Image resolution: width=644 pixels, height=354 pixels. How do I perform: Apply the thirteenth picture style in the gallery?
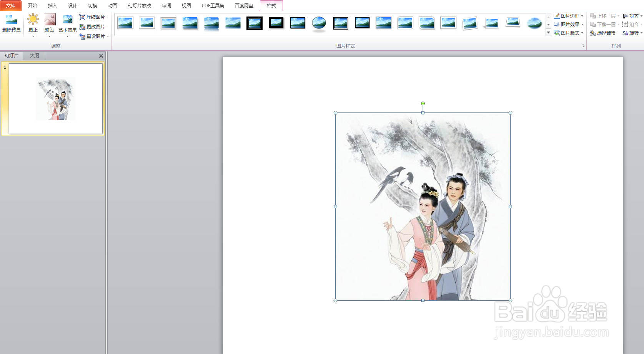coord(384,23)
